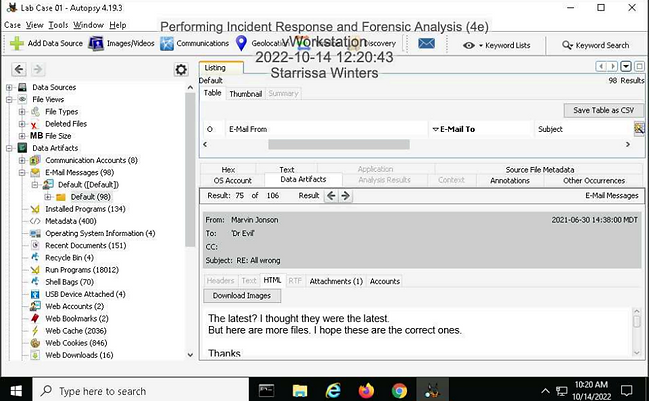Click the tree panel vertical scrollbar
The image size is (649, 401).
click(190, 170)
